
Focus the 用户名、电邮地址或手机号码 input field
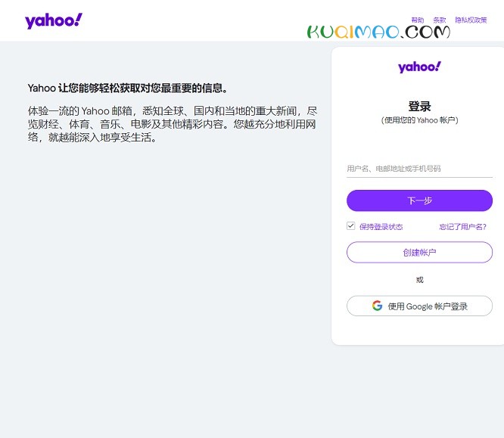(419, 169)
